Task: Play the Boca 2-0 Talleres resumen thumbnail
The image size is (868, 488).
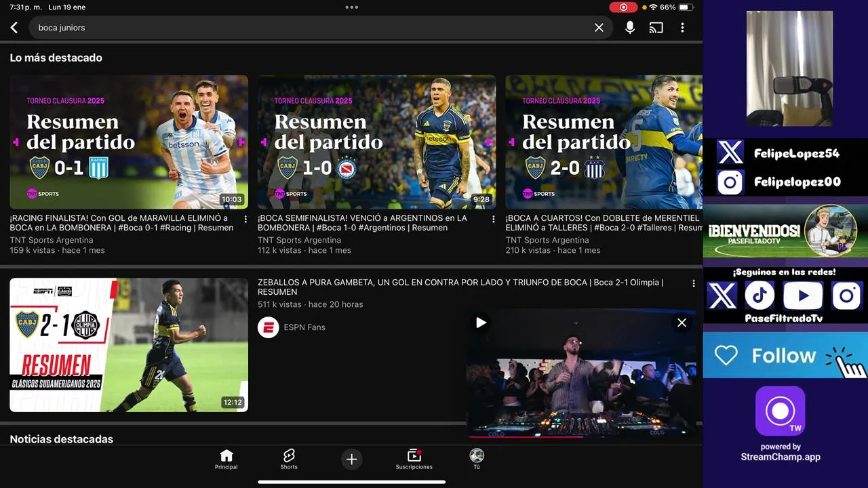Action: click(x=604, y=142)
